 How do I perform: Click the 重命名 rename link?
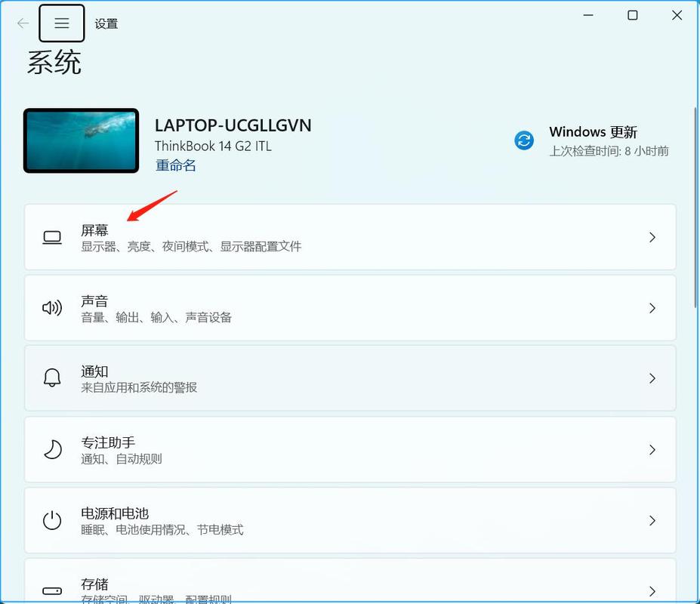click(176, 165)
